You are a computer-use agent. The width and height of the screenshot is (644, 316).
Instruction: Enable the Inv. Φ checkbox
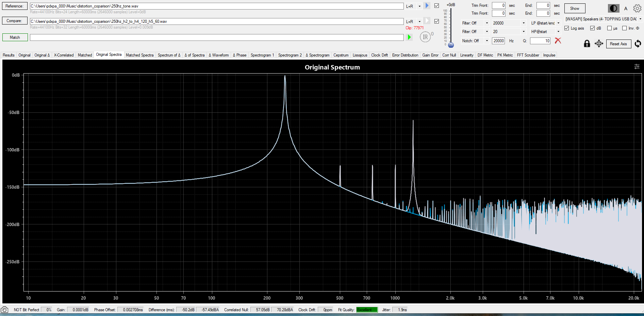(x=625, y=28)
